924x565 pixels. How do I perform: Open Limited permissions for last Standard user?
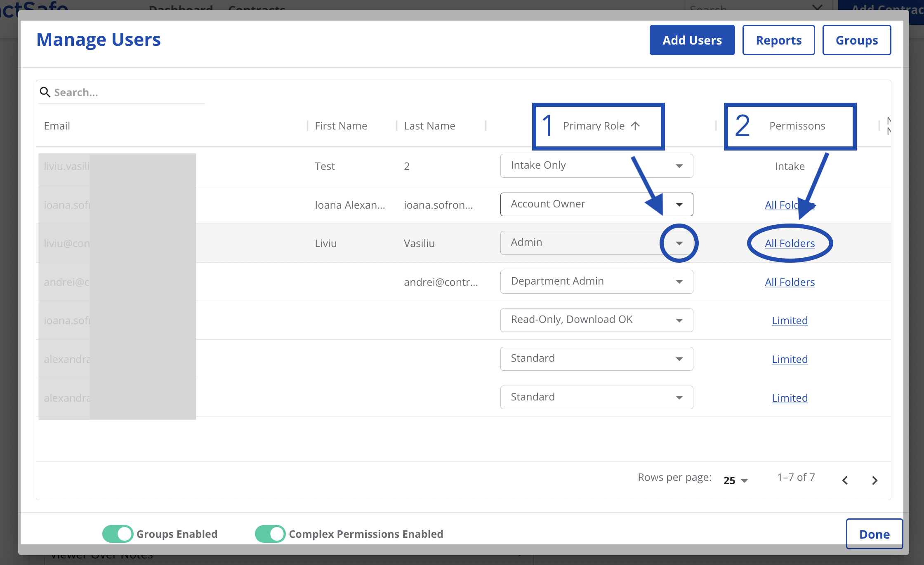tap(790, 398)
